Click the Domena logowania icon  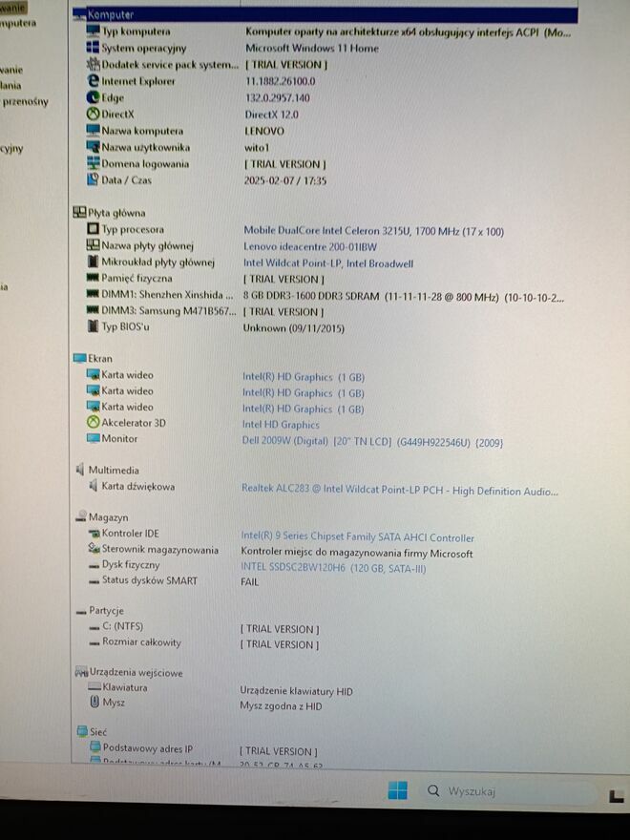(94, 163)
